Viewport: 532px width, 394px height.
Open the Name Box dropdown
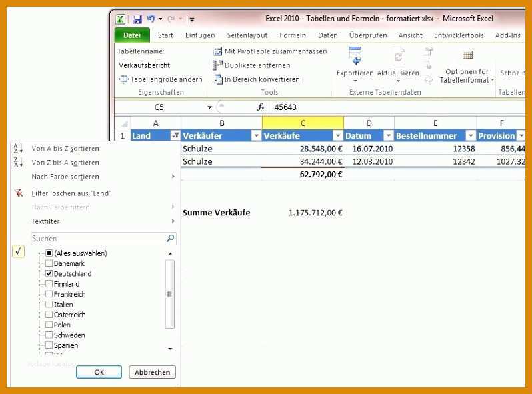tap(210, 107)
